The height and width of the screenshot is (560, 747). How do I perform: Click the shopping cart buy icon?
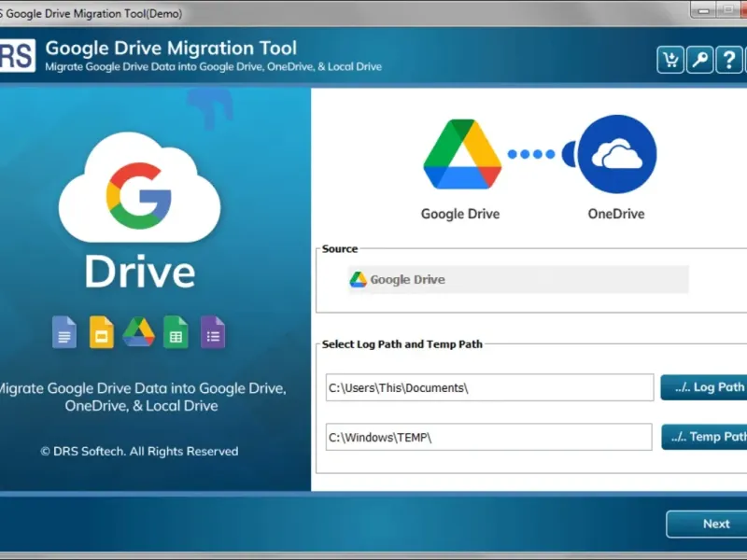(x=670, y=60)
